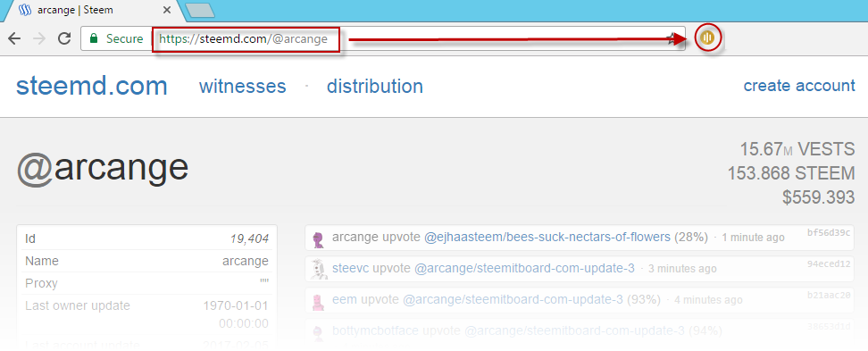The width and height of the screenshot is (868, 351).
Task: Click the 153.868 STEEM balance
Action: [791, 173]
